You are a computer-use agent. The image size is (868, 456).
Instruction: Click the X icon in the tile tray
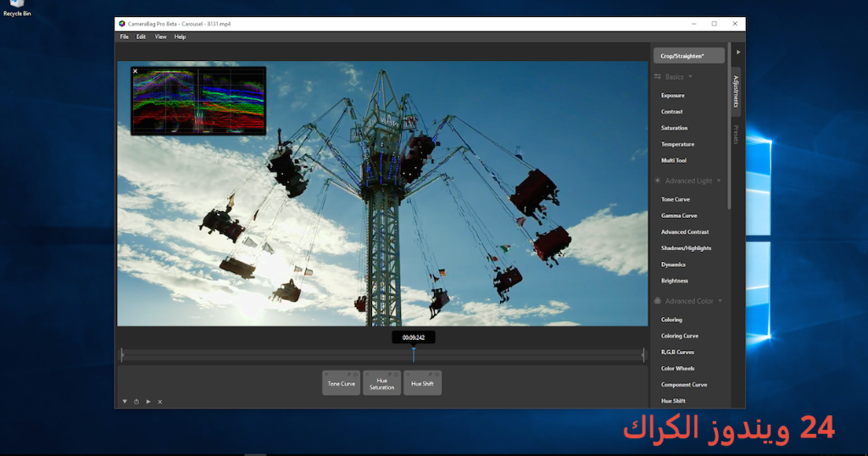tap(160, 402)
